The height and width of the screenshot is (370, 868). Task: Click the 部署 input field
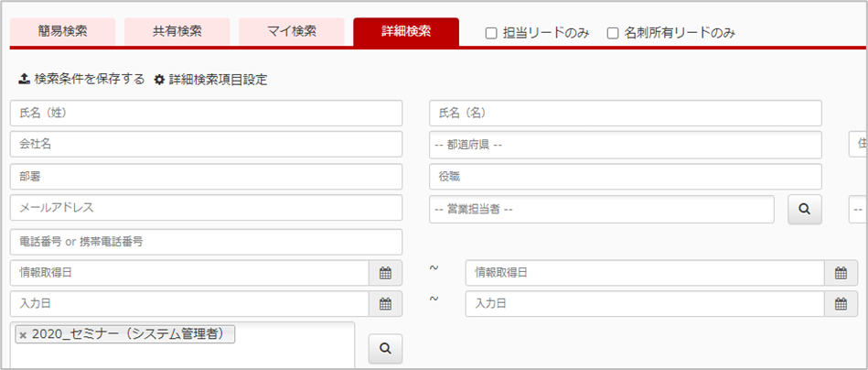[207, 177]
